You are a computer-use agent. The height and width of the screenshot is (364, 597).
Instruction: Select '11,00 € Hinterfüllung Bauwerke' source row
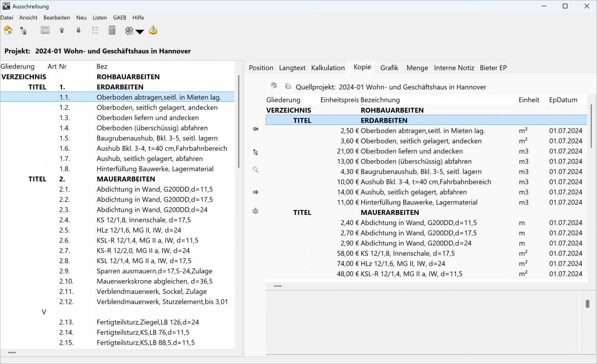click(426, 202)
